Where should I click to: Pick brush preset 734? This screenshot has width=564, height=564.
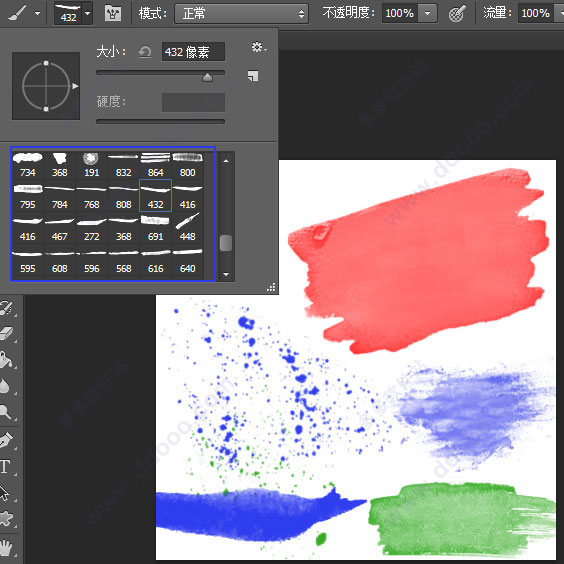coord(28,165)
